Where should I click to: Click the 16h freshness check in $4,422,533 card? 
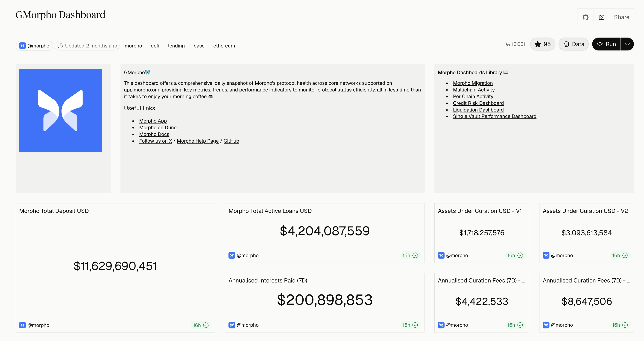click(x=515, y=325)
